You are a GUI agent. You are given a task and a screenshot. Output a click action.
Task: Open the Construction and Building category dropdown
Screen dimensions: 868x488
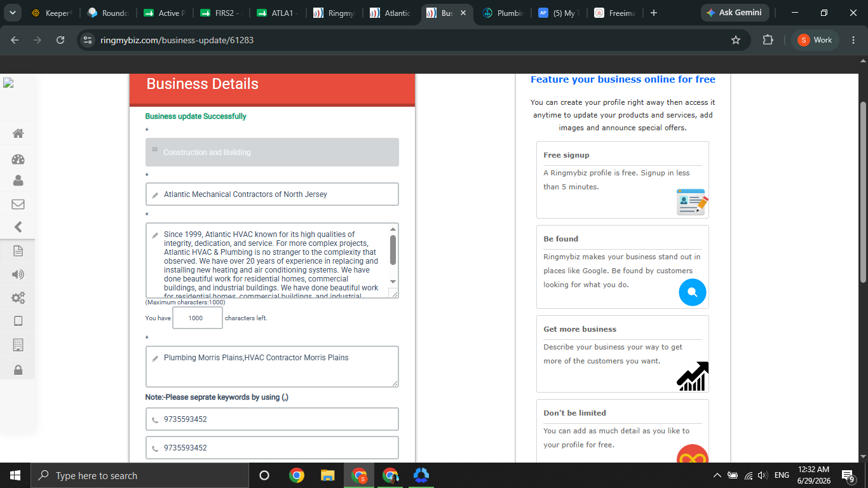click(272, 152)
